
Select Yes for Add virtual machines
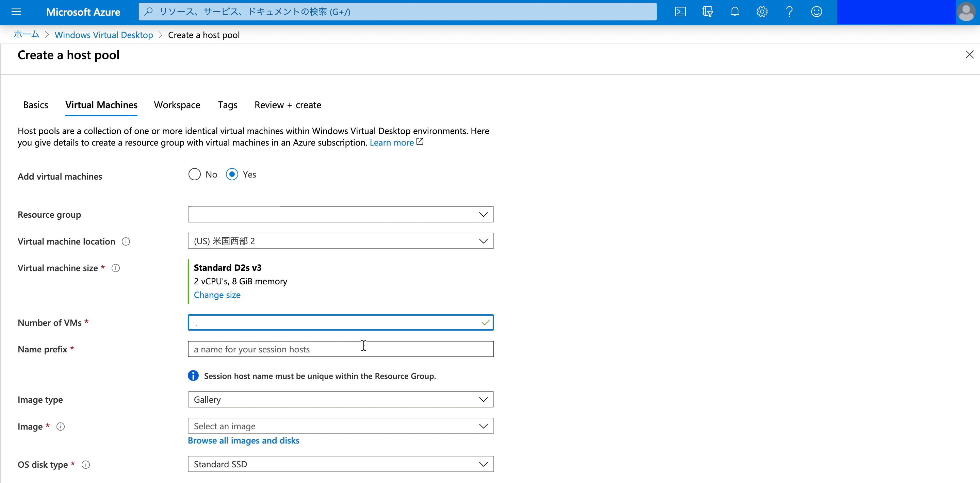point(232,174)
